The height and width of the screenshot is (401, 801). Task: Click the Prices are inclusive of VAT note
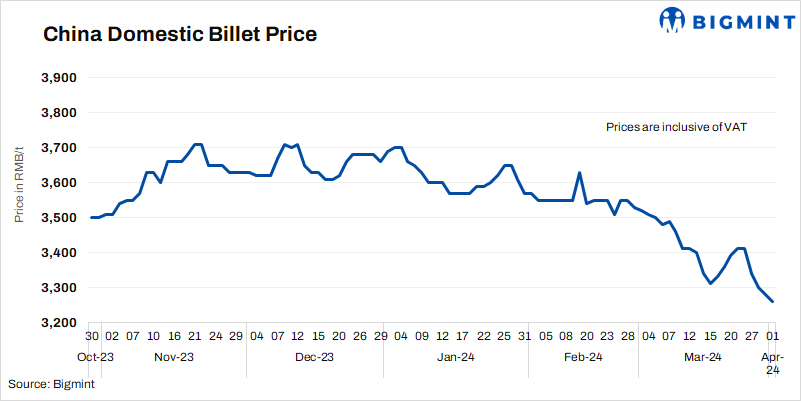pos(677,128)
